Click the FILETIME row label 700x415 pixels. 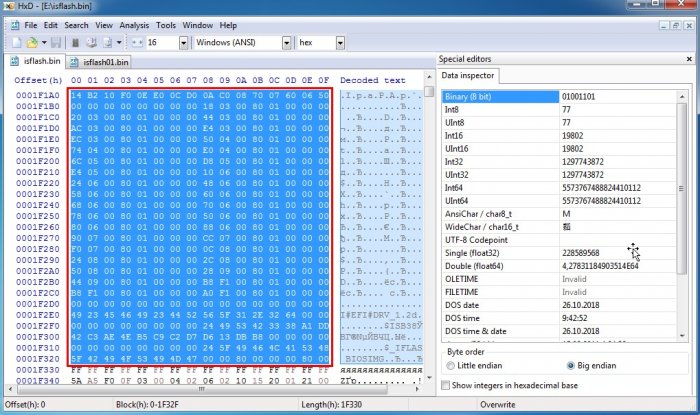coord(461,292)
